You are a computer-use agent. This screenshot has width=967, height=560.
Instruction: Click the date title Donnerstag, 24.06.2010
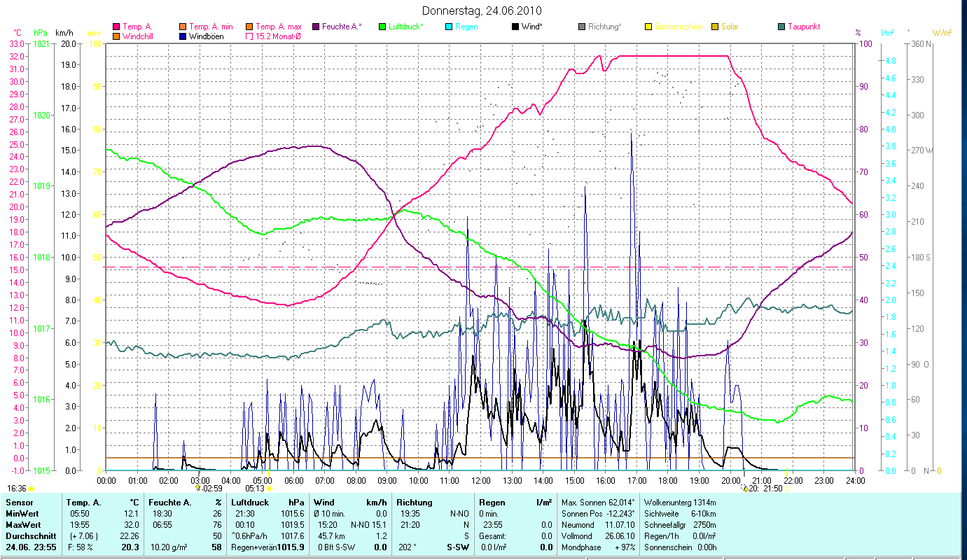pyautogui.click(x=482, y=10)
